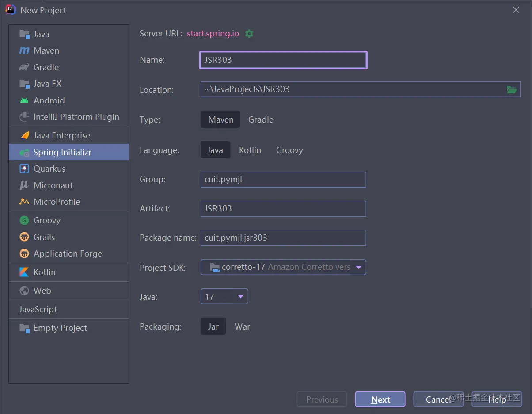The image size is (532, 414).
Task: Click the MicroProfile icon
Action: (x=24, y=202)
